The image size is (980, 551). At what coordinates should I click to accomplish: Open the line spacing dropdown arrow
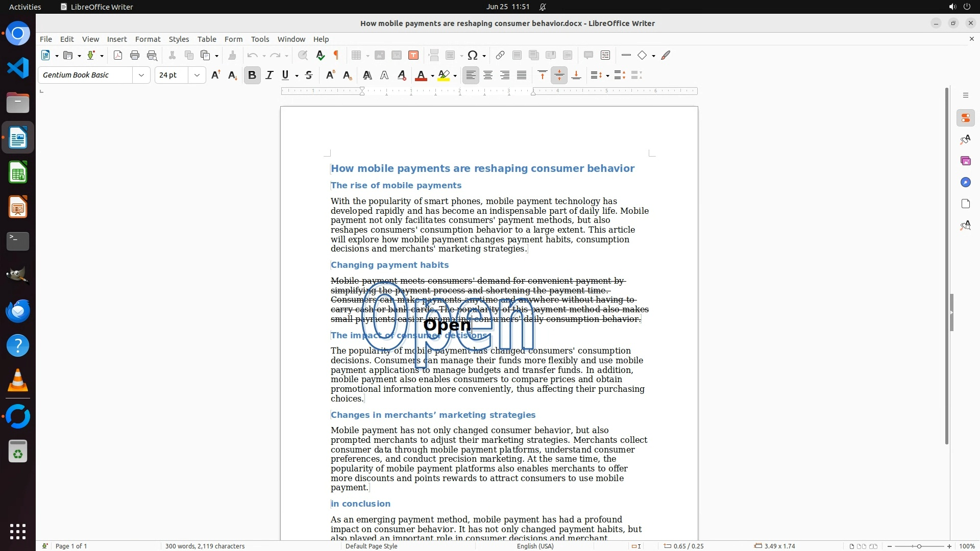click(607, 76)
